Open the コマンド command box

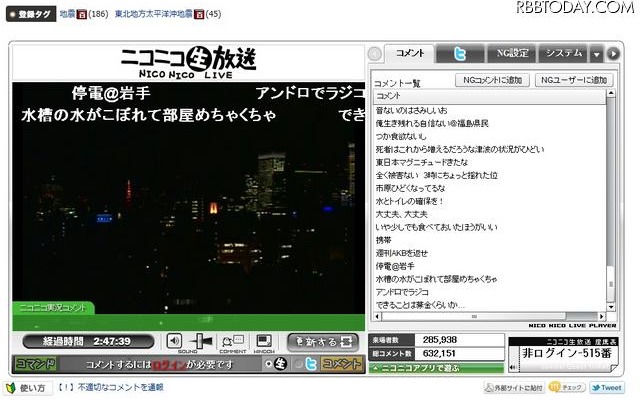pos(36,364)
